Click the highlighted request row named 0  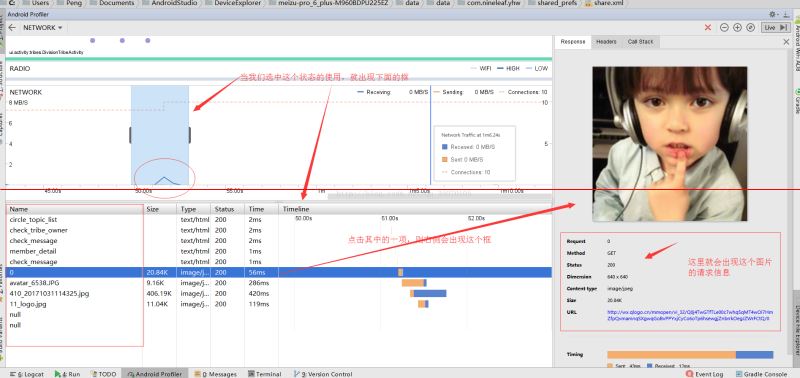coord(279,272)
